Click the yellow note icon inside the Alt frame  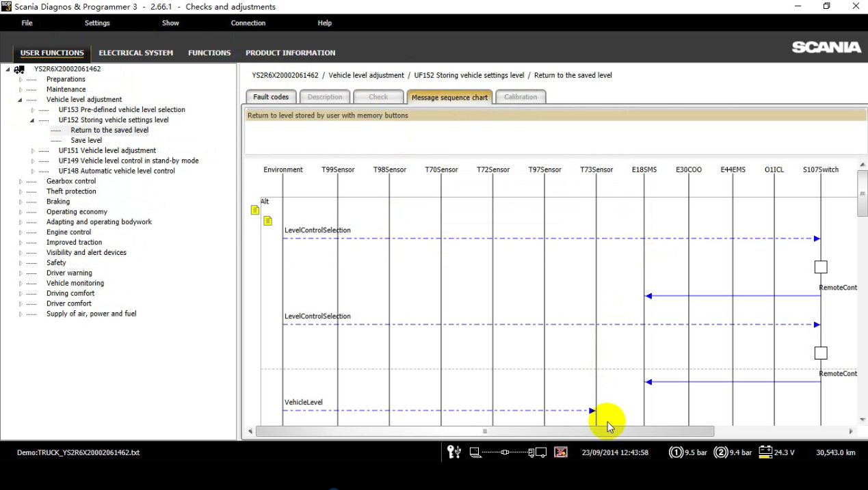pyautogui.click(x=267, y=221)
